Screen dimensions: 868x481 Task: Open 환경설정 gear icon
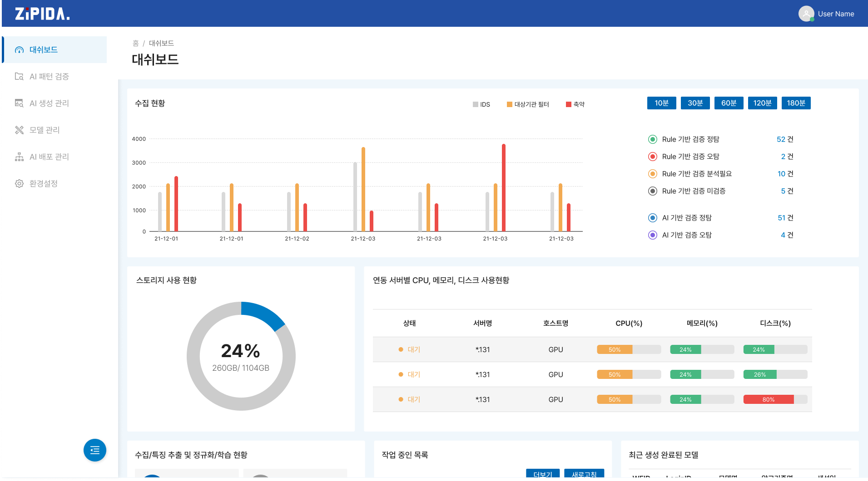(19, 183)
